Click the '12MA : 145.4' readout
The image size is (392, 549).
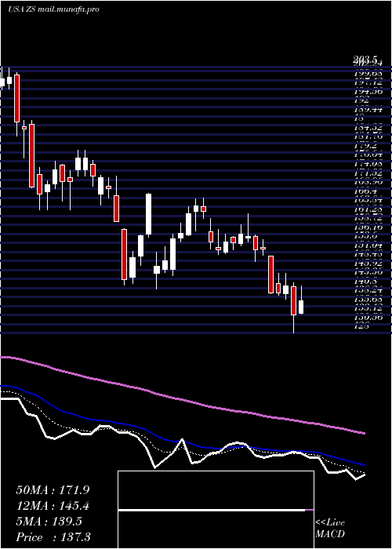[x=53, y=506]
